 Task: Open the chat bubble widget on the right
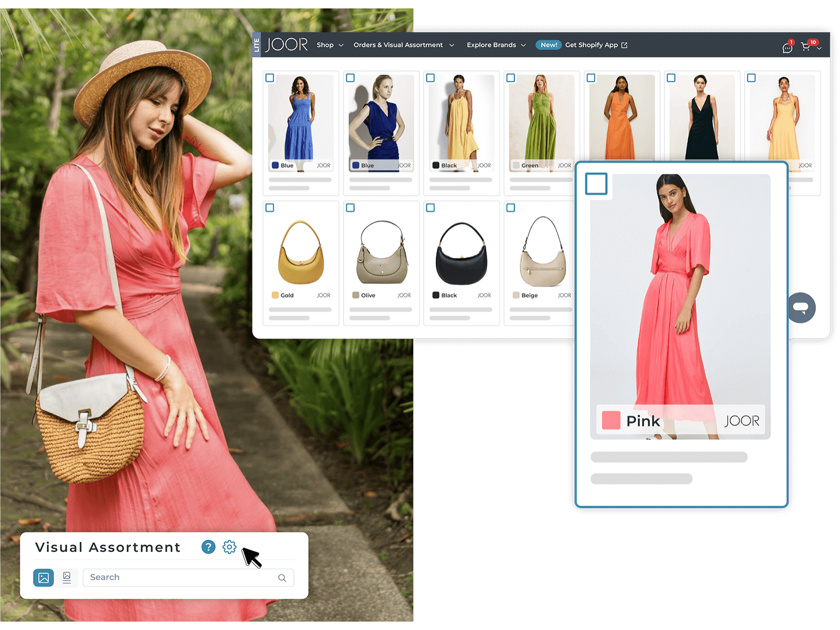coord(802,308)
